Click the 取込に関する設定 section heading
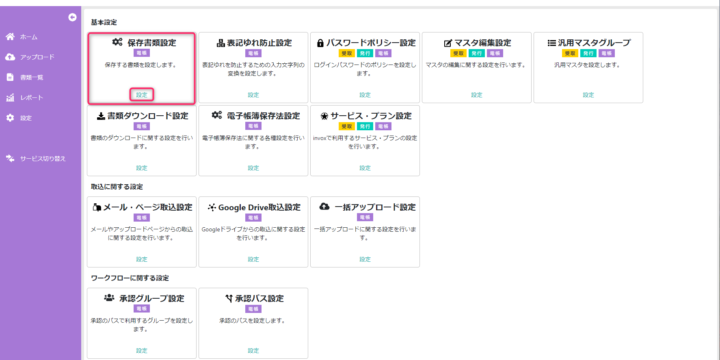720x360 pixels. point(117,187)
